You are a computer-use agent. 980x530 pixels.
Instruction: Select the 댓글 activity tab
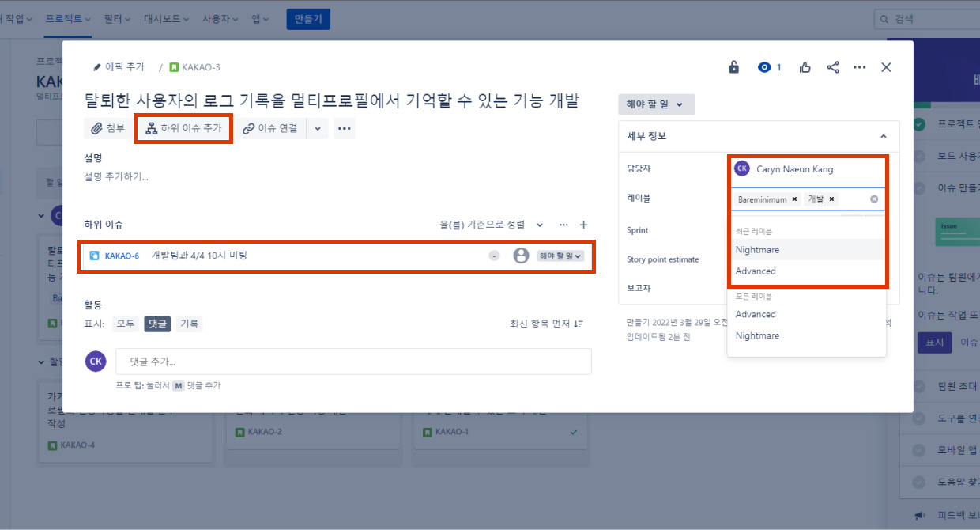157,324
